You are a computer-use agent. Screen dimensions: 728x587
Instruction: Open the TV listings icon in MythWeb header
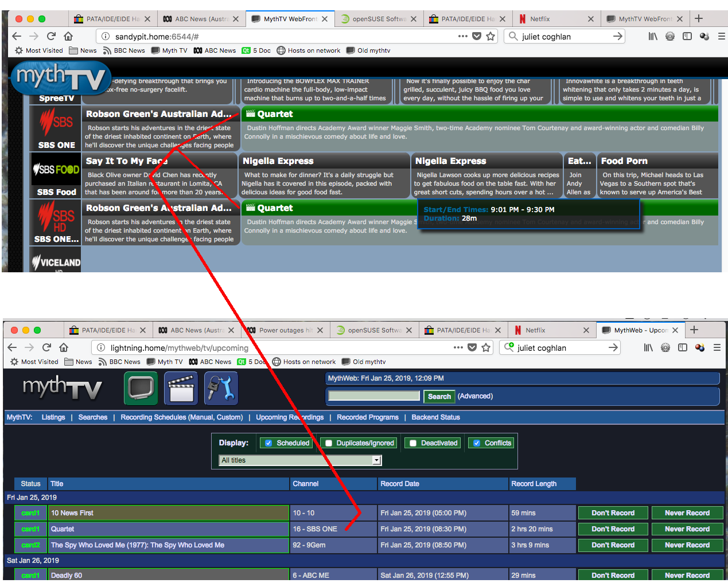(x=141, y=388)
